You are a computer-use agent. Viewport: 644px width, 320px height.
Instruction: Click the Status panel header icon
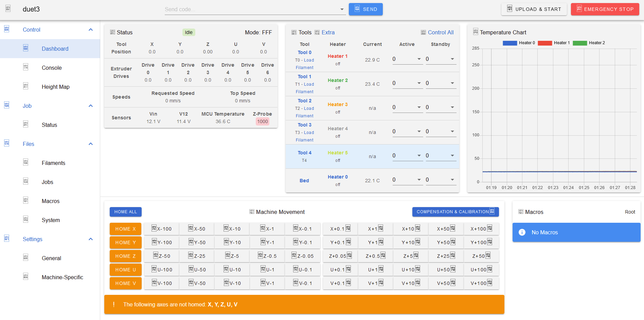click(x=112, y=32)
